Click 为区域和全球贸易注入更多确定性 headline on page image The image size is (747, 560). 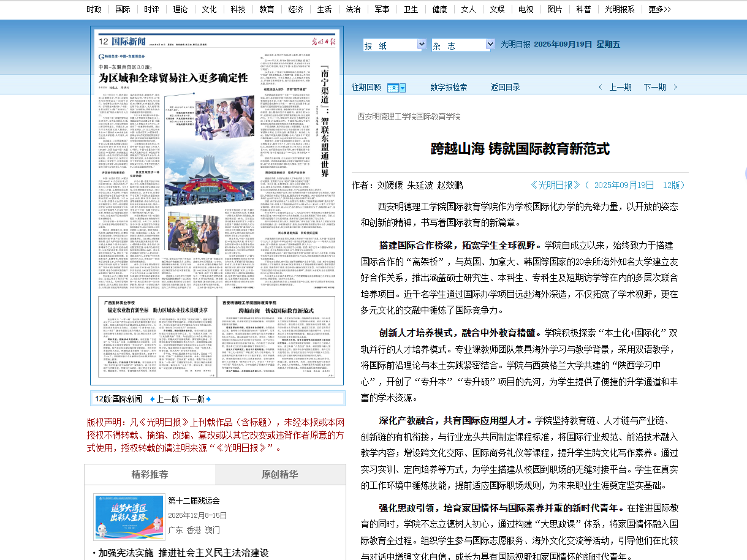[x=173, y=78]
